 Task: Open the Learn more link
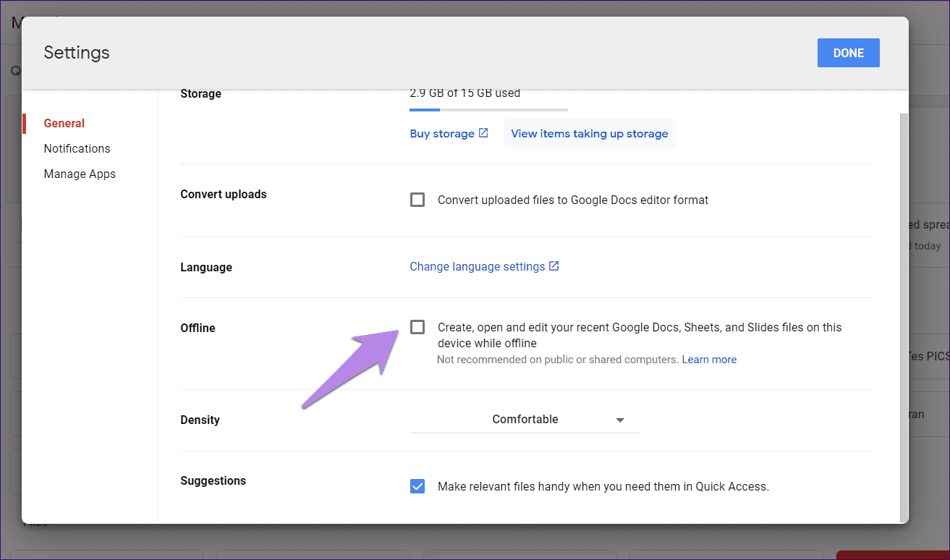(709, 359)
